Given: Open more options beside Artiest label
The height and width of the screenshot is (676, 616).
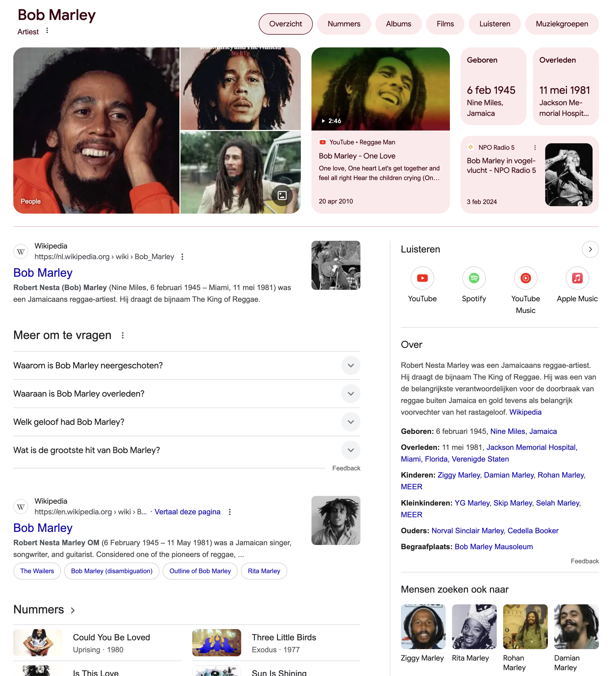Looking at the screenshot, I should point(47,31).
